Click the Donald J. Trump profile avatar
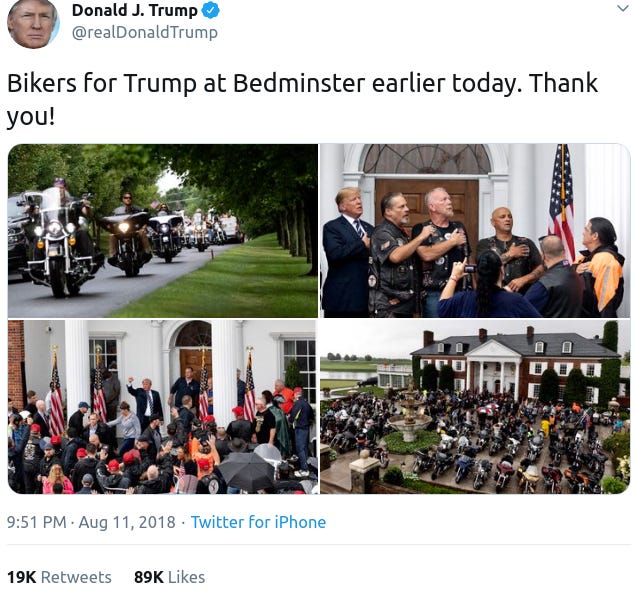The height and width of the screenshot is (592, 636). 33,24
